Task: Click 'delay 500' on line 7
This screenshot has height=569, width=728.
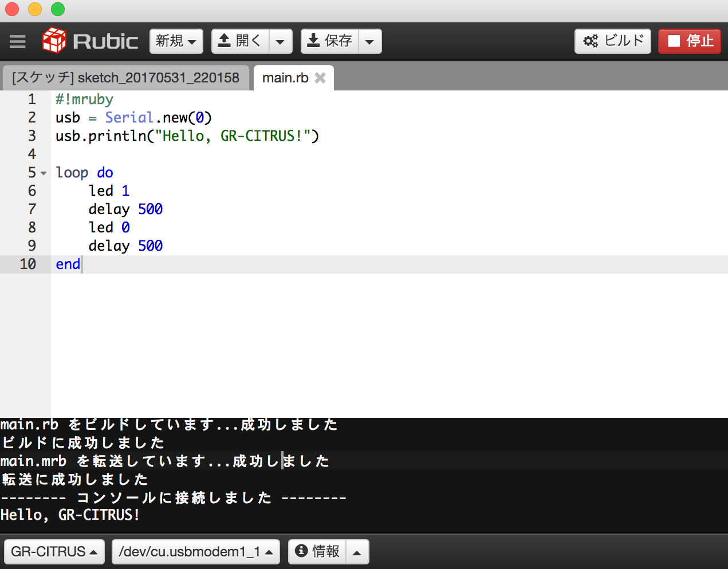Action: point(126,209)
